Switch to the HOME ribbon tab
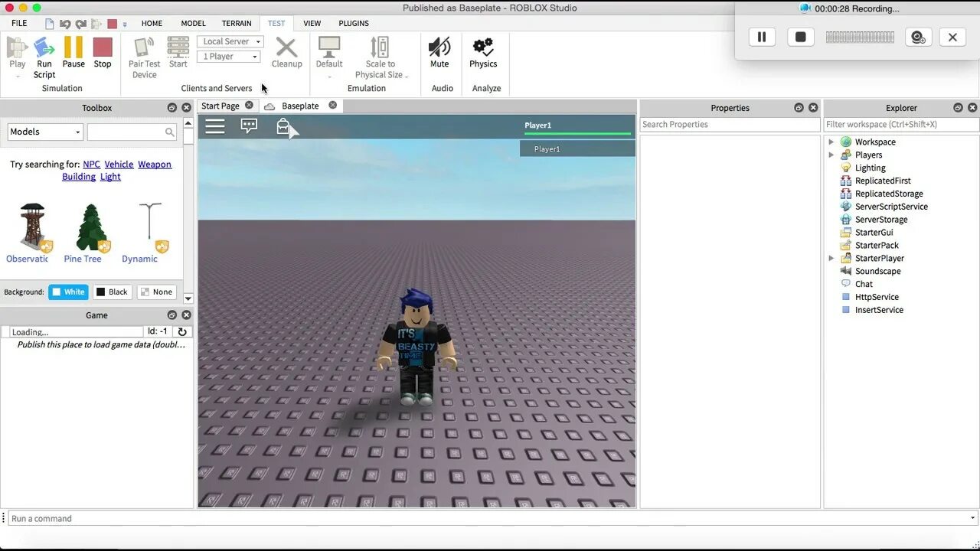Screen dimensions: 980x551 point(152,24)
